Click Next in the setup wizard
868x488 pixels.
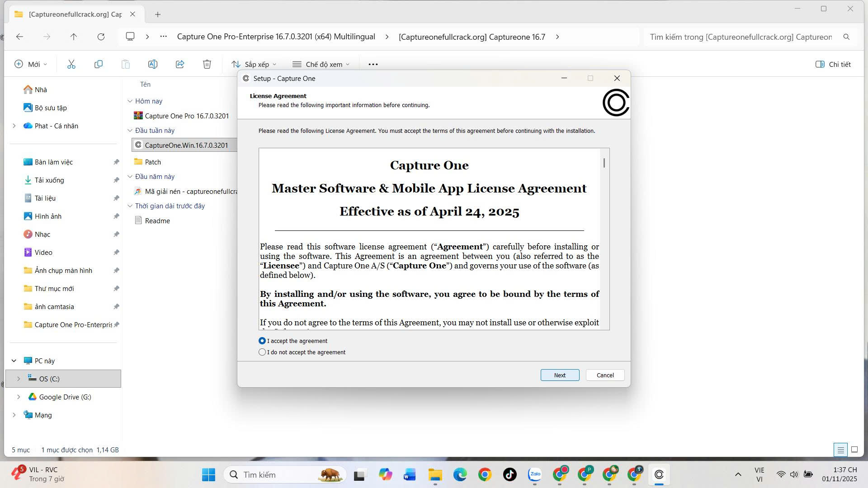pyautogui.click(x=560, y=375)
